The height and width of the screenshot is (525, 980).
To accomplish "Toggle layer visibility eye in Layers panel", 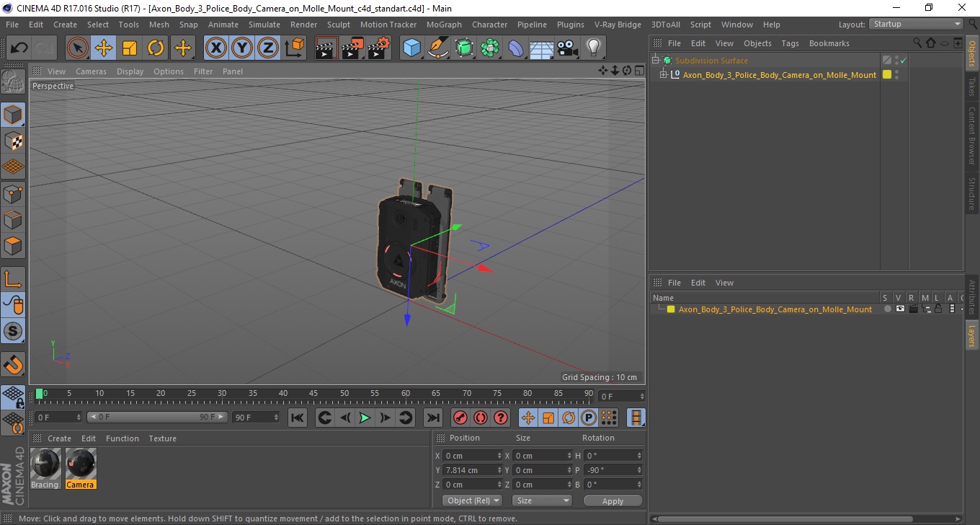I will click(x=900, y=309).
